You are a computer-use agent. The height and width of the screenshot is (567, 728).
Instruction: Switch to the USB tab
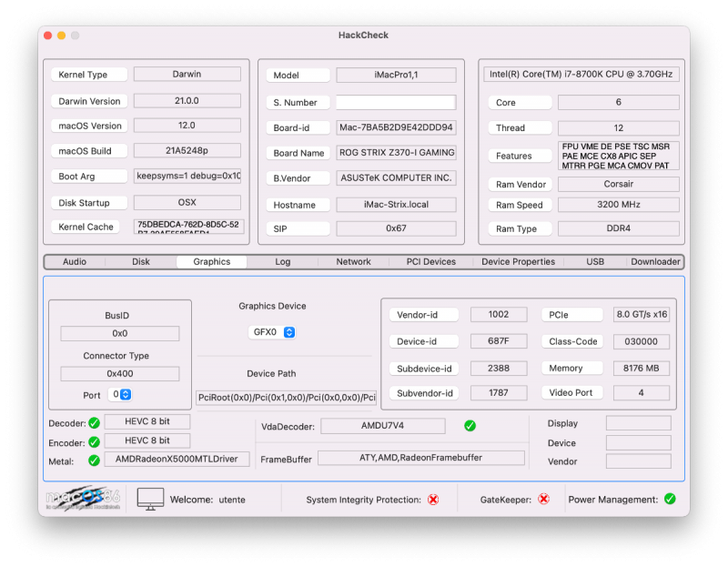pos(595,261)
